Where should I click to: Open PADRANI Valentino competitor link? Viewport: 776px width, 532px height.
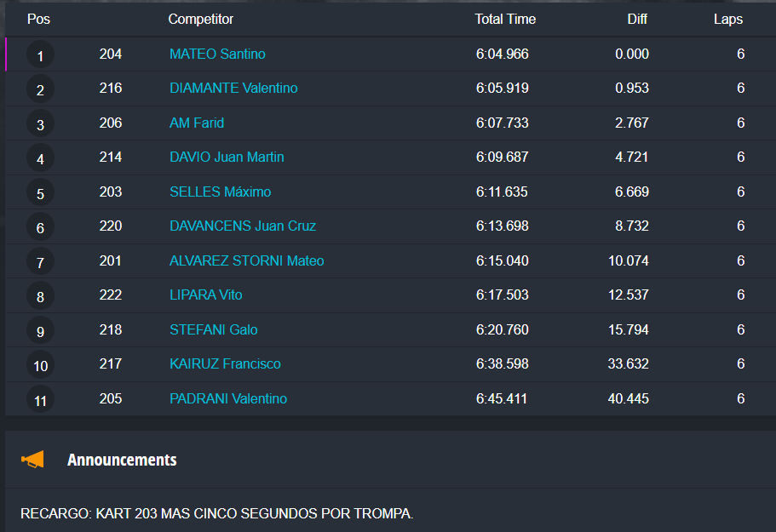coord(228,399)
